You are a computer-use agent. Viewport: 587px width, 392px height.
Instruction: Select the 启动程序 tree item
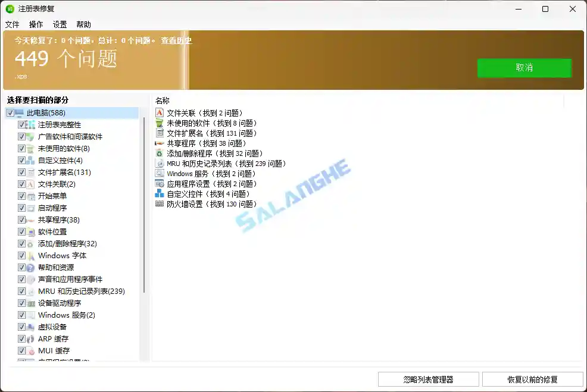[x=52, y=208]
